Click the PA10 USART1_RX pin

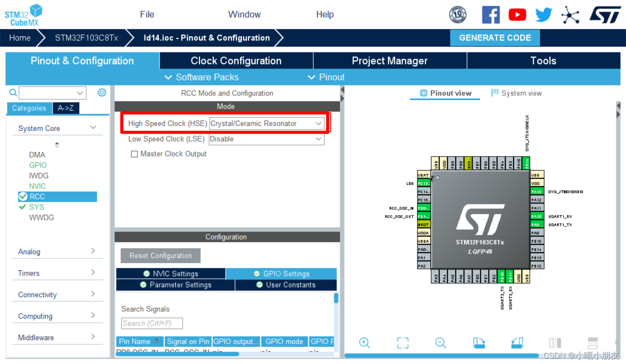point(538,216)
